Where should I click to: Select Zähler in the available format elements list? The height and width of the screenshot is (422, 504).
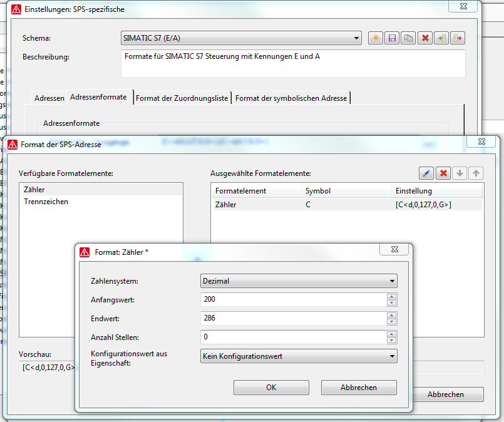(x=101, y=190)
